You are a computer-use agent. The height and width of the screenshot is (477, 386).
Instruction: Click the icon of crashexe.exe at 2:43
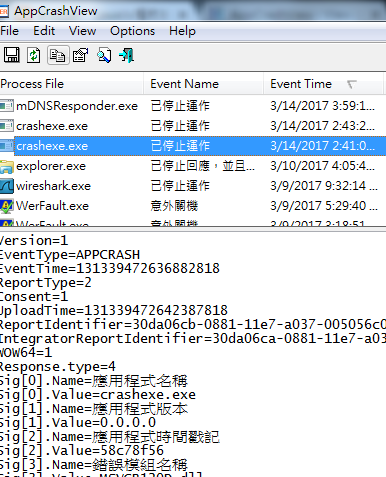6,126
